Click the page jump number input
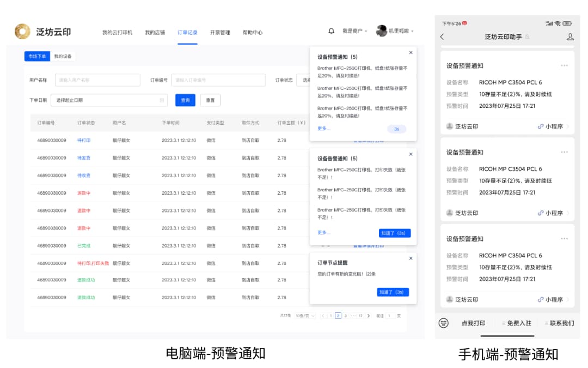 tap(390, 316)
